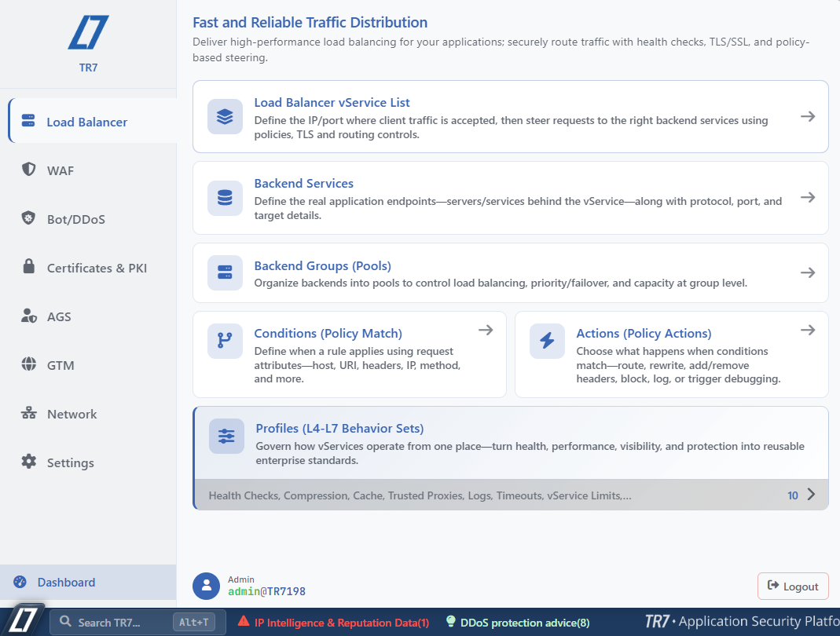Click the database icon for Backend Services
Screen dimensions: 840x636
(x=225, y=198)
